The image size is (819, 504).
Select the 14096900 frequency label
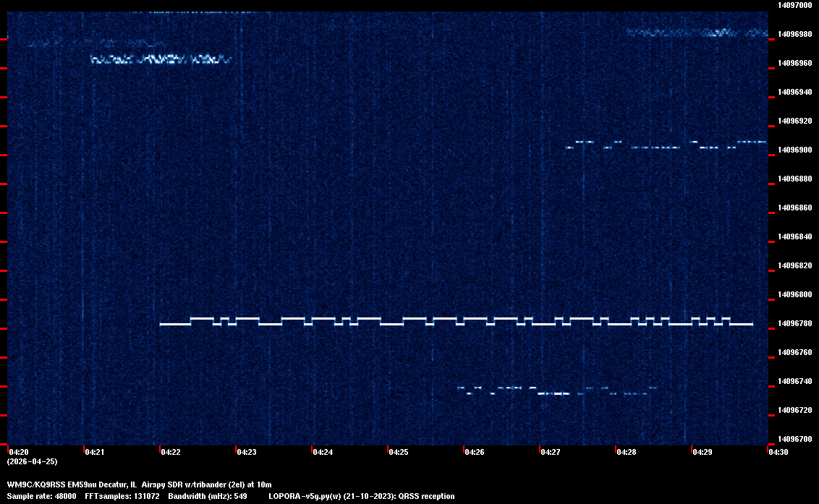pyautogui.click(x=794, y=150)
